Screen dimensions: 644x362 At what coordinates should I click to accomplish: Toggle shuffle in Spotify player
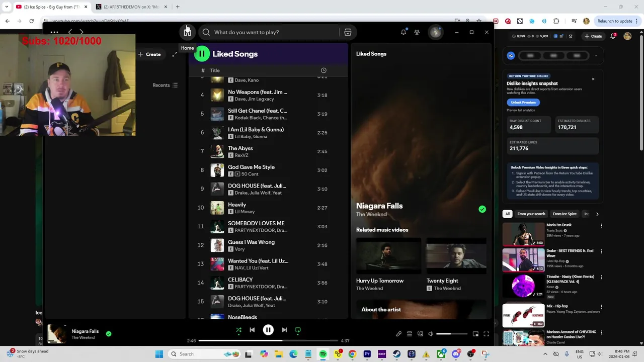238,330
